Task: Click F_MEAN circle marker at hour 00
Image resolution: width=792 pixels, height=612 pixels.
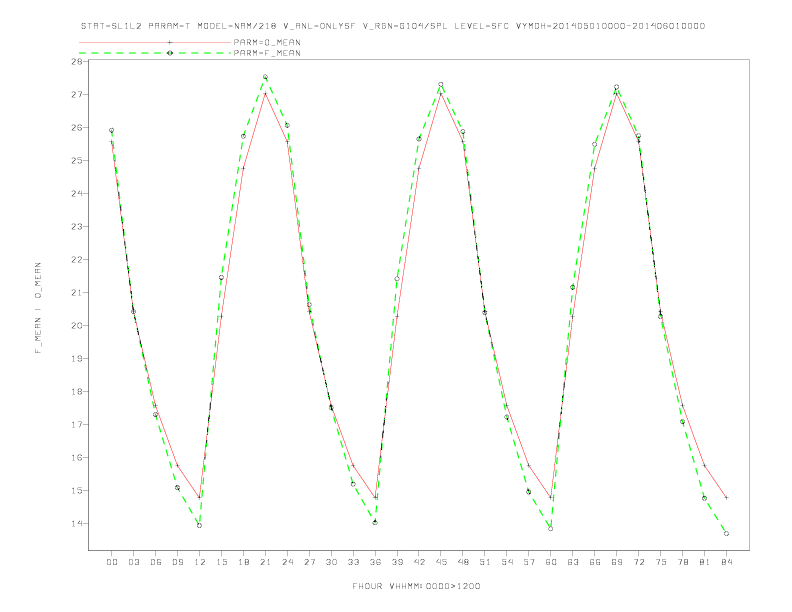Action: tap(112, 130)
